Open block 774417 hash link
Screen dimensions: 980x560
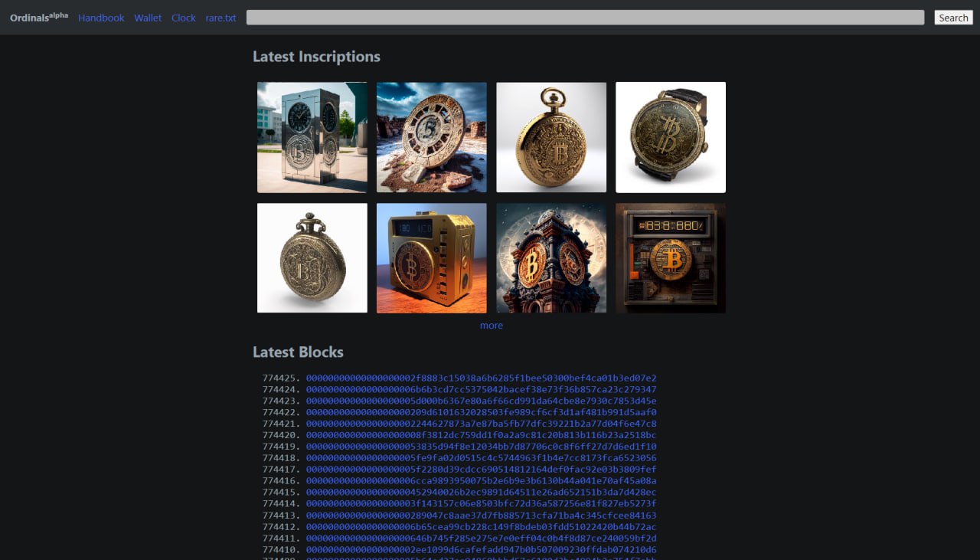pyautogui.click(x=482, y=470)
